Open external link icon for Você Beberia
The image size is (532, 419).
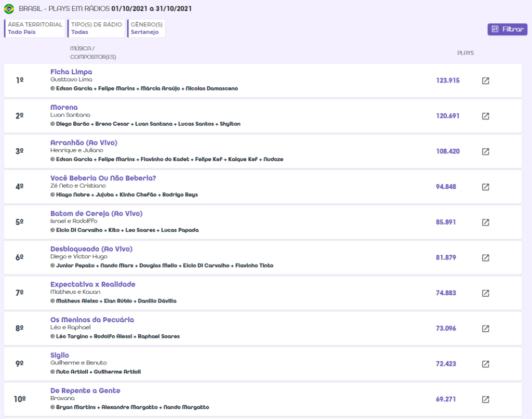(x=485, y=187)
